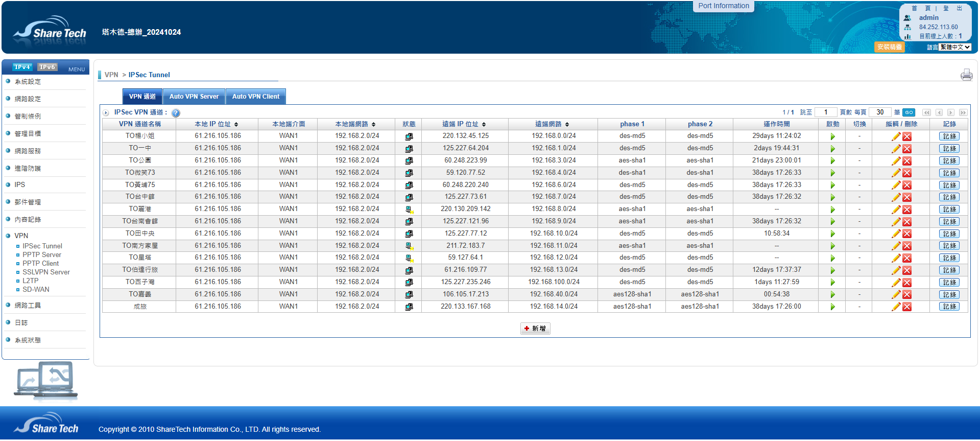
Task: Open 記錄 log for tunnel 220.132.45.125
Action: tap(949, 136)
